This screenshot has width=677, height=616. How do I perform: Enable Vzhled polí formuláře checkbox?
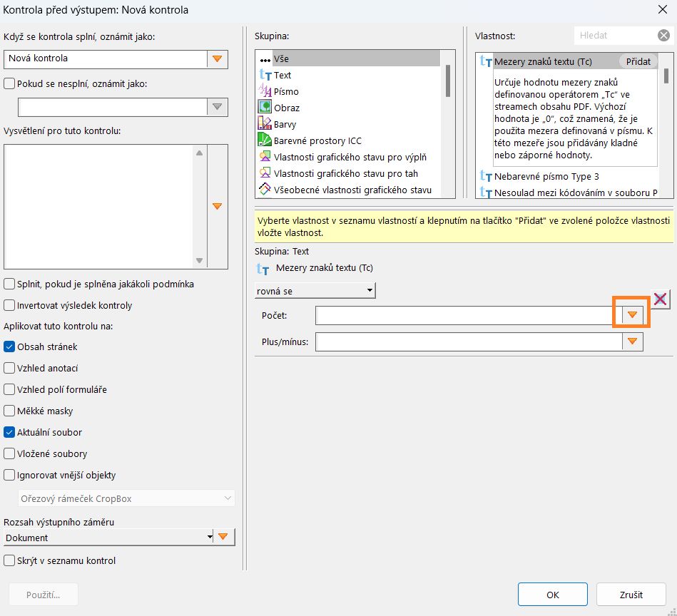point(9,389)
